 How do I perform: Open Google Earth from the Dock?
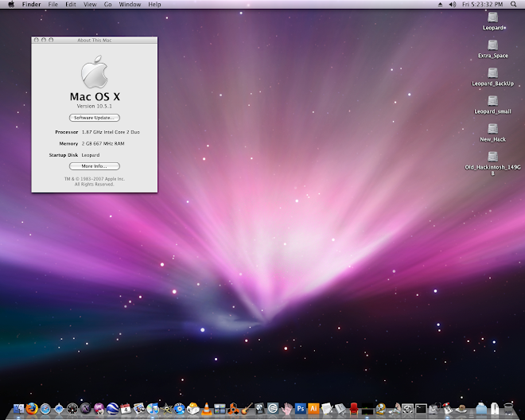(112, 409)
